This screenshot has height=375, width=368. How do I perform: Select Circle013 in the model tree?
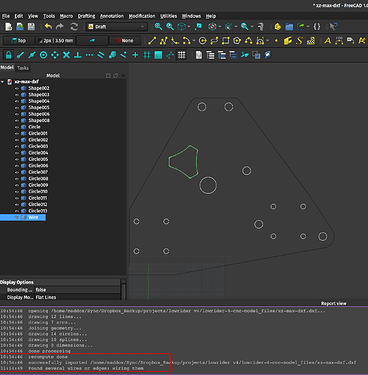[x=38, y=211]
